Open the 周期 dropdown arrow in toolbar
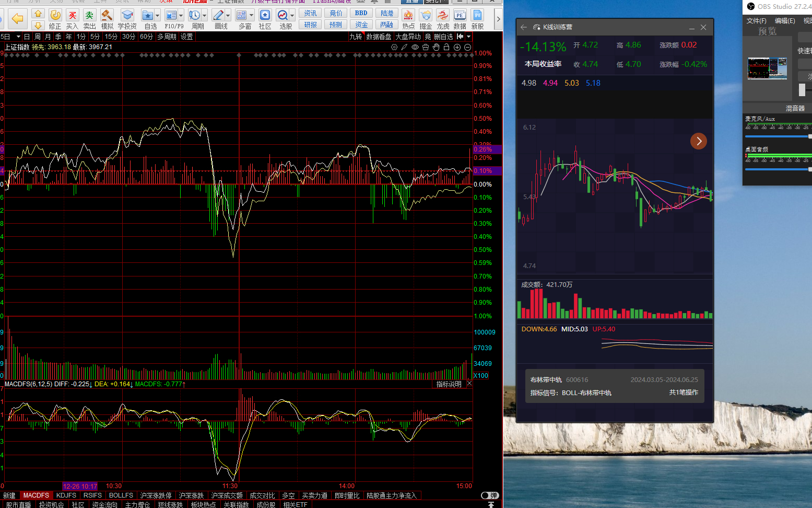This screenshot has width=812, height=508. (x=204, y=16)
